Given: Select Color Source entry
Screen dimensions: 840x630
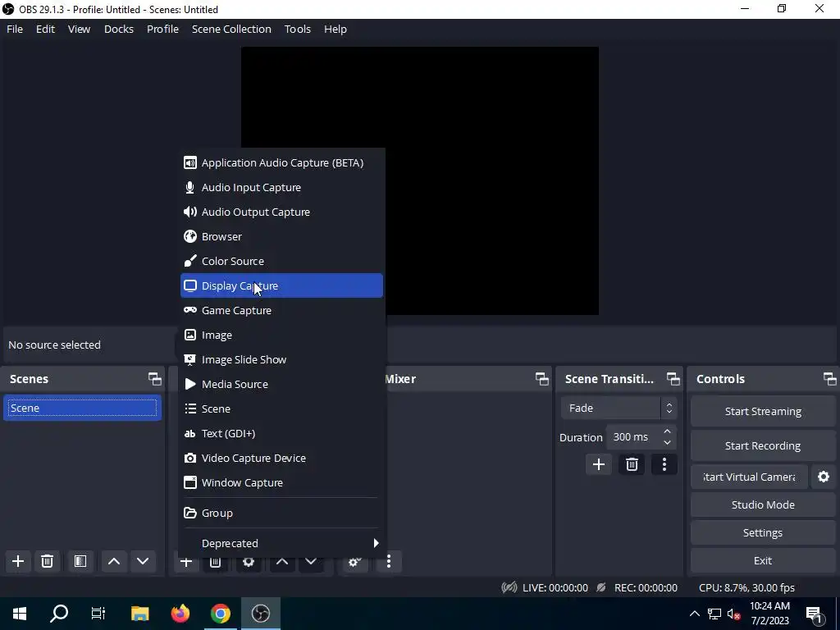Looking at the screenshot, I should pos(282,262).
